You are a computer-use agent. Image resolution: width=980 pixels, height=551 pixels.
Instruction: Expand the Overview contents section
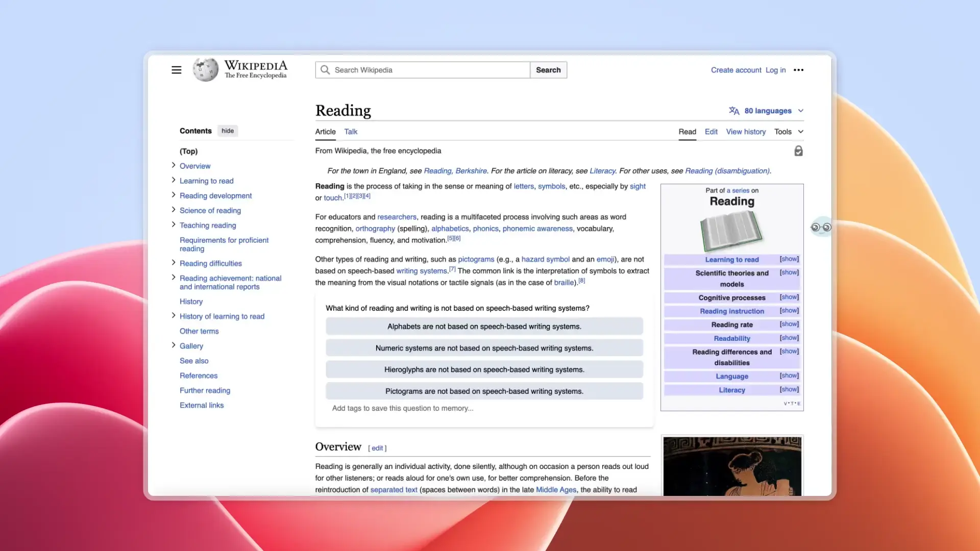174,165
